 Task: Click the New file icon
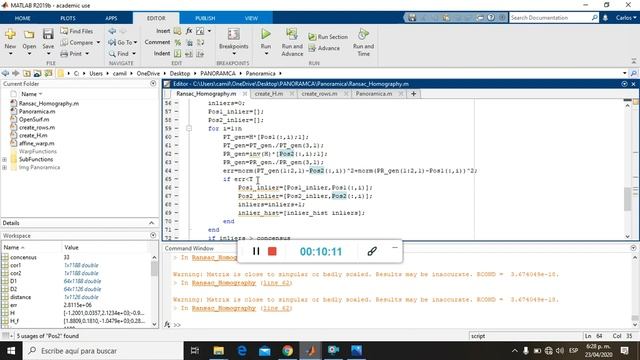pos(10,34)
